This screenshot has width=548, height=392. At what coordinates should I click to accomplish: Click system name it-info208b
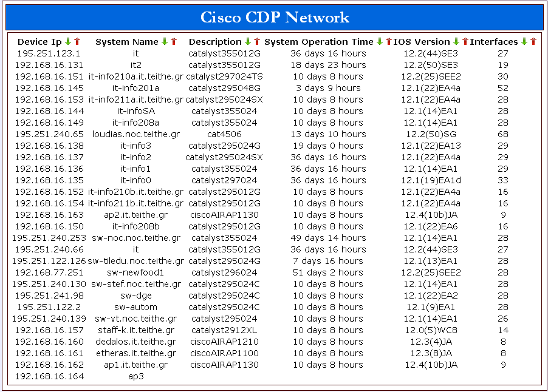coord(135,226)
